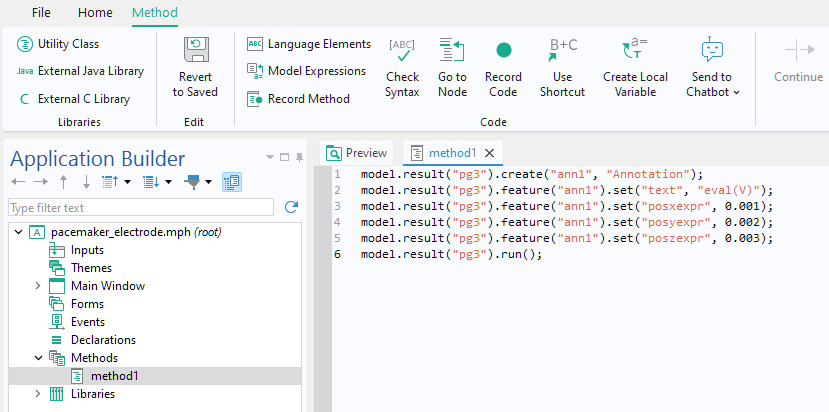This screenshot has height=412, width=829.
Task: Open the Home ribbon tab
Action: (x=95, y=13)
